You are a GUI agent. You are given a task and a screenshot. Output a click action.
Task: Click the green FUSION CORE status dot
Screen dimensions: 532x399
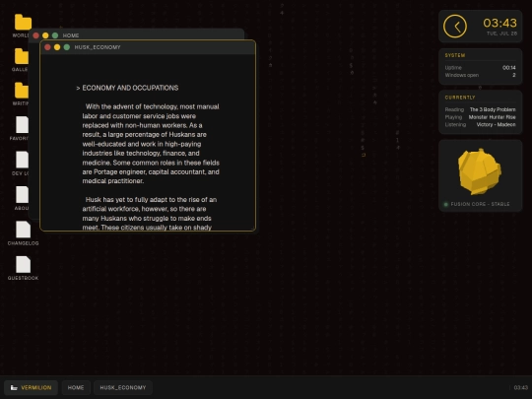point(446,204)
